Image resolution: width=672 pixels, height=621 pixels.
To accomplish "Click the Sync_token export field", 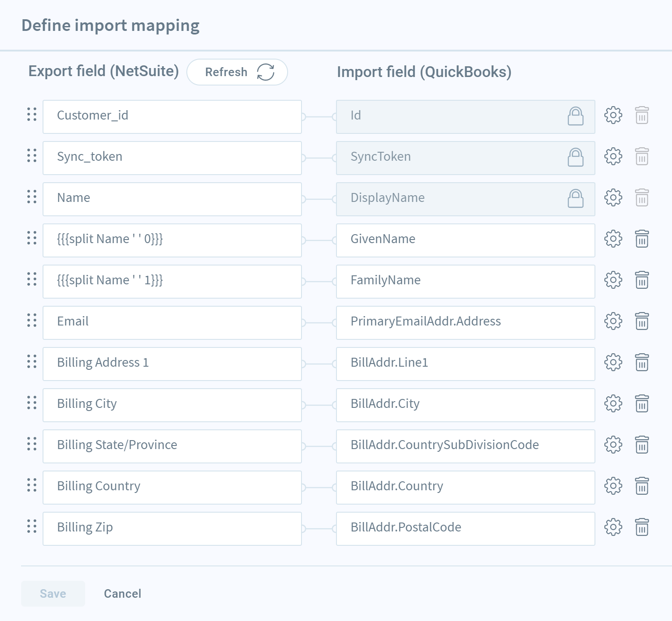I will 172,158.
